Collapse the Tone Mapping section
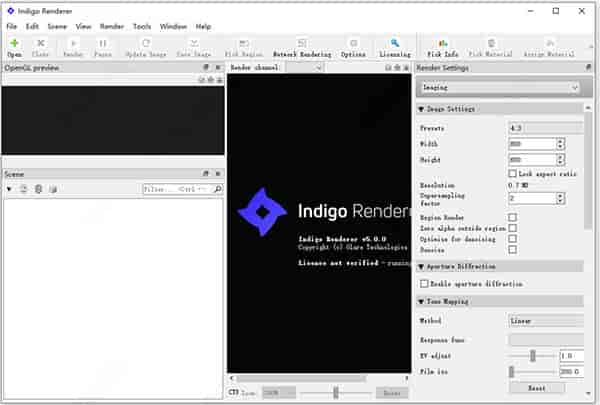 tap(422, 301)
